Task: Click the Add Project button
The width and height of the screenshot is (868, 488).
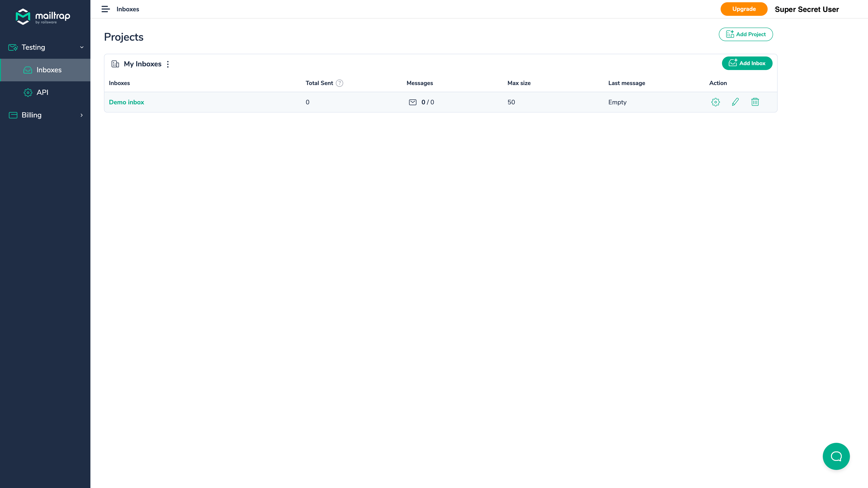Action: [746, 34]
